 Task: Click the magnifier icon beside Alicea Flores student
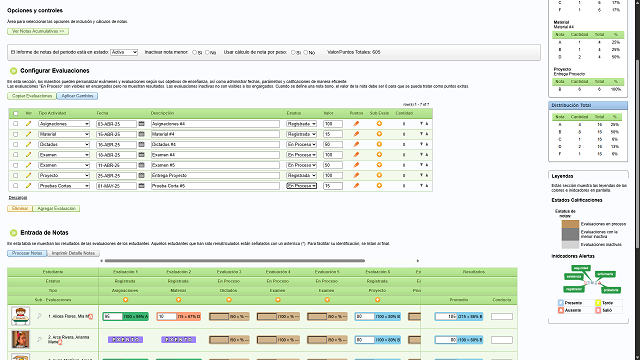tap(40, 316)
